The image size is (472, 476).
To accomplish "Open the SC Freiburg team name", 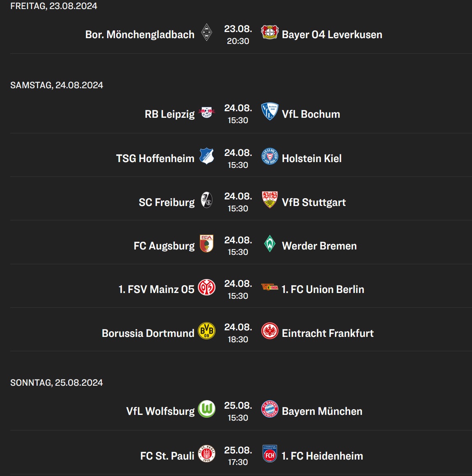I will (167, 202).
